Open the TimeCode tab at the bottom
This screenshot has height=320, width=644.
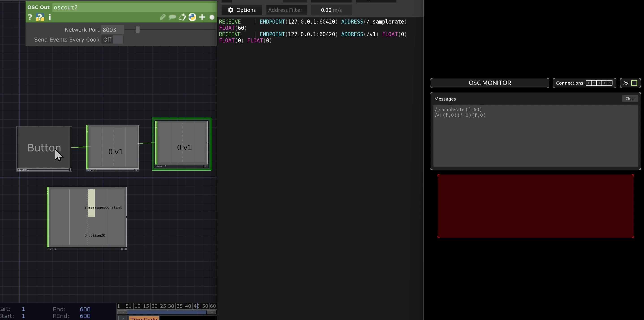coord(143,318)
